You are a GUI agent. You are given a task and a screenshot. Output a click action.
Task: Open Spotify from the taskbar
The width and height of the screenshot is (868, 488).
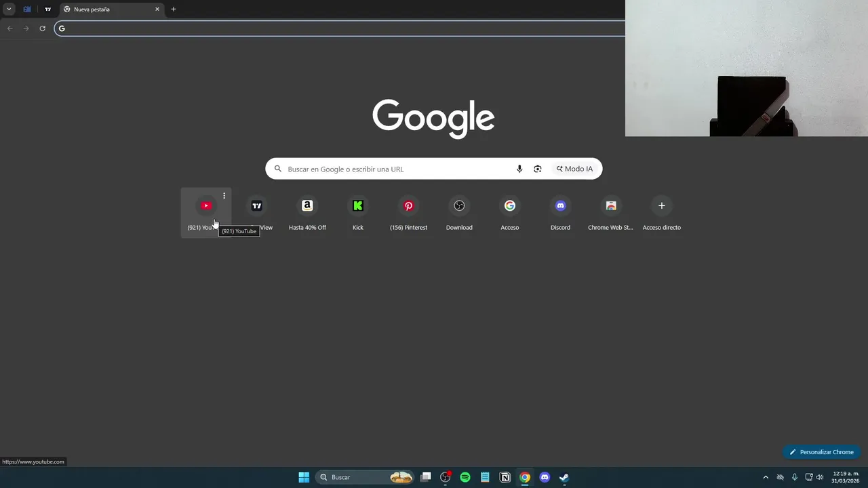coord(465,477)
